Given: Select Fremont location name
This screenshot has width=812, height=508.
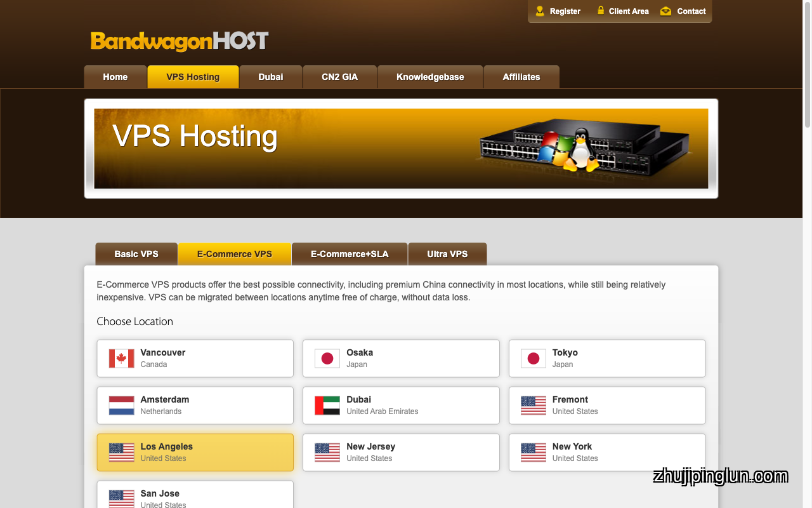Looking at the screenshot, I should coord(570,399).
